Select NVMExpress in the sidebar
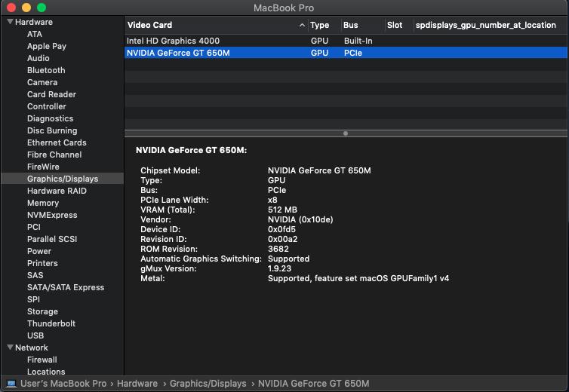 click(x=52, y=215)
